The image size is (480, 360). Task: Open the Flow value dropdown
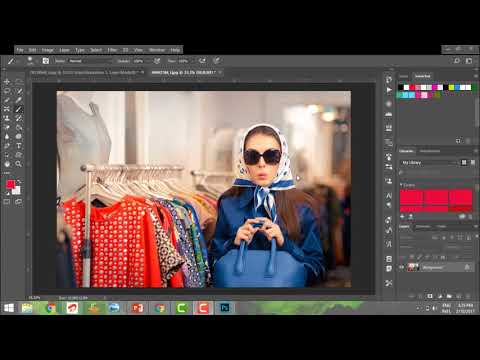click(185, 61)
